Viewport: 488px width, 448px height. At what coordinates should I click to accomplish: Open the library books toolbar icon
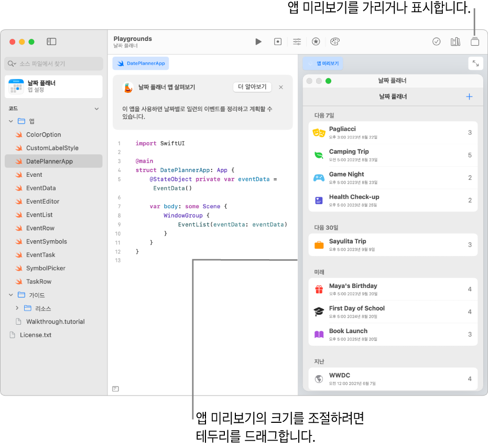click(x=456, y=41)
